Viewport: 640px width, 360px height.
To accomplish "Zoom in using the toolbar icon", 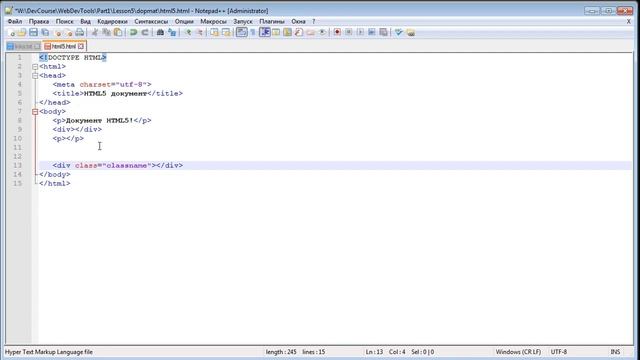I will pyautogui.click(x=188, y=32).
